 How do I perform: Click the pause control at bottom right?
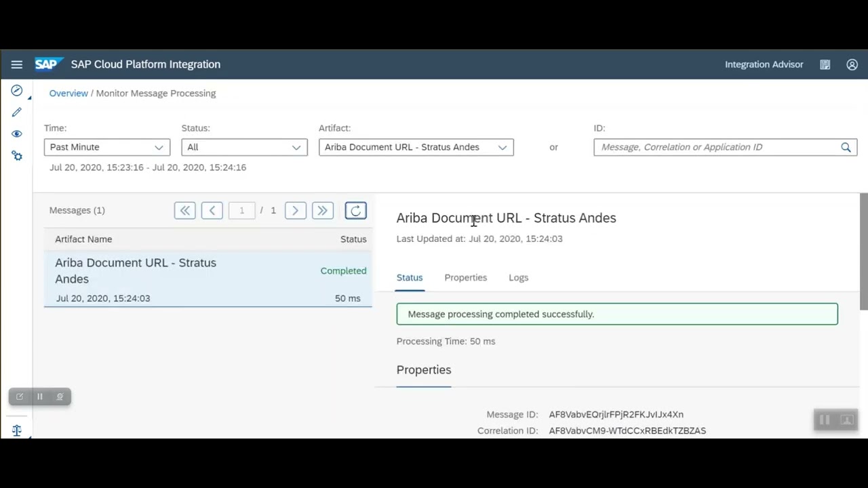pos(825,420)
